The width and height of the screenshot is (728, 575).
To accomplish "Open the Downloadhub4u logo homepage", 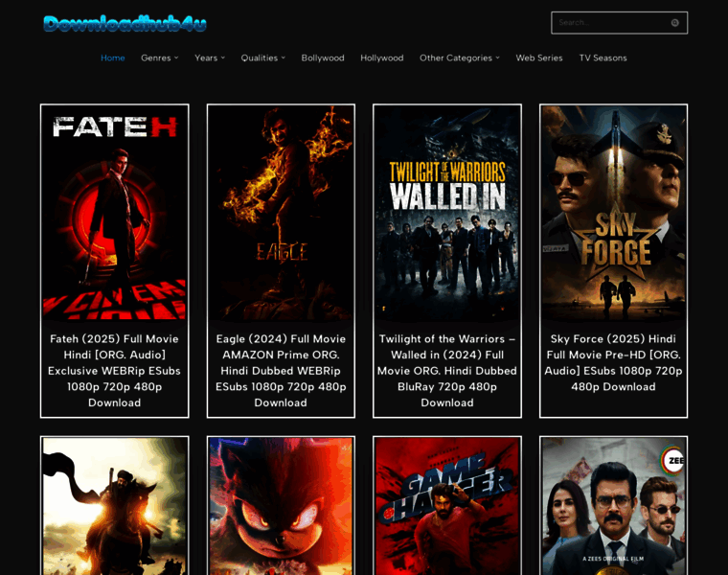I will [125, 24].
